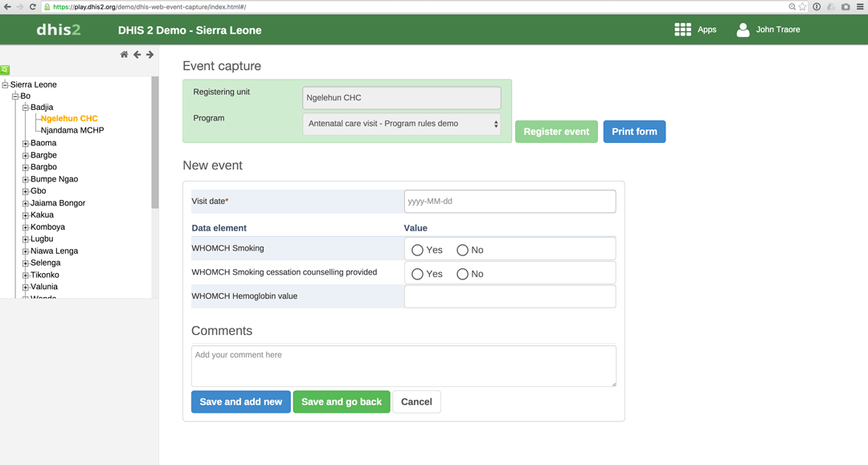
Task: Click the Visit date input field
Action: point(510,202)
